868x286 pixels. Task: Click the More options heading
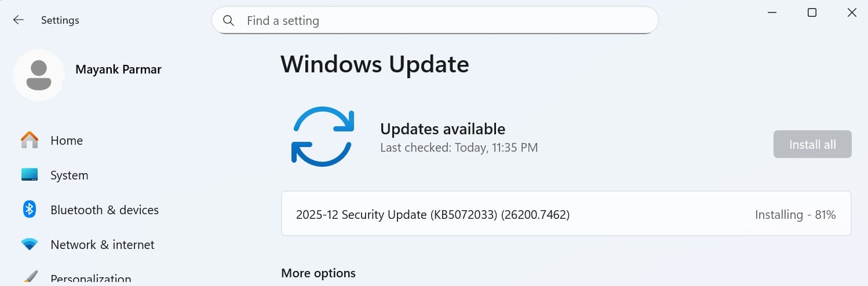tap(318, 273)
